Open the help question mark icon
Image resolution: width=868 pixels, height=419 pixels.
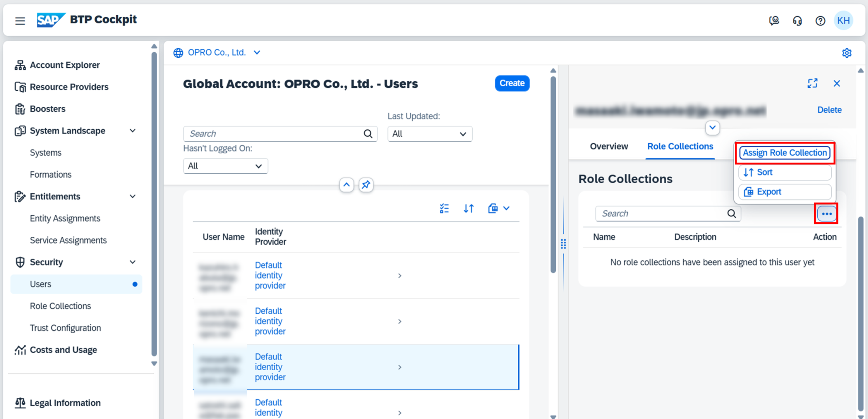click(x=820, y=21)
